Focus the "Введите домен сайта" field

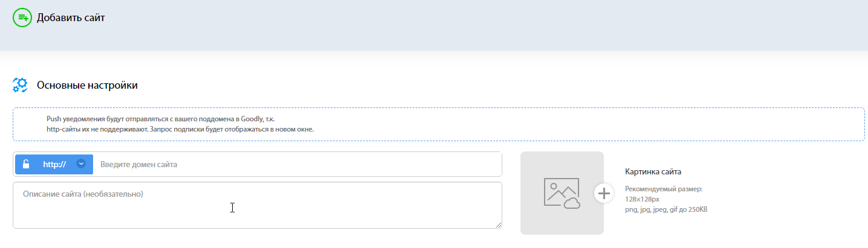(x=297, y=164)
